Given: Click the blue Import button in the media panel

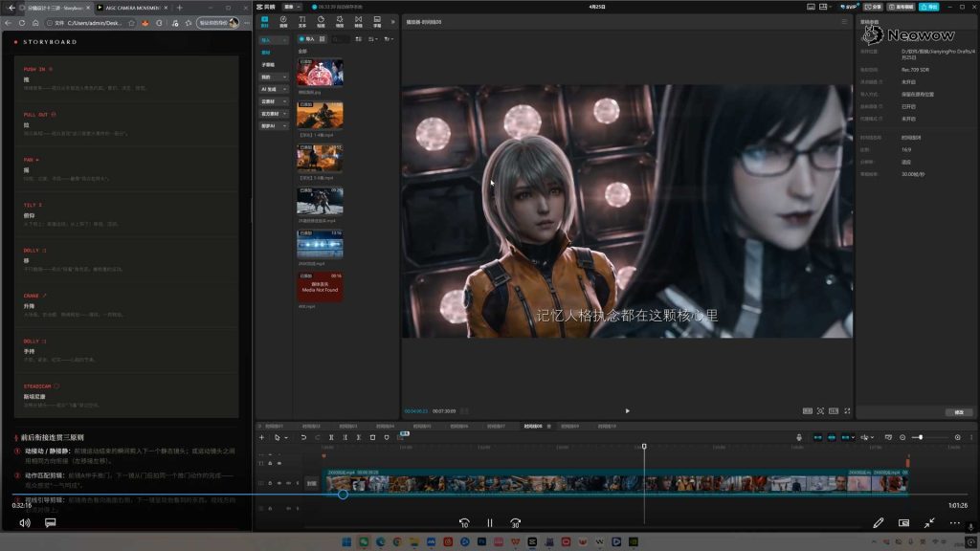Looking at the screenshot, I should [307, 38].
